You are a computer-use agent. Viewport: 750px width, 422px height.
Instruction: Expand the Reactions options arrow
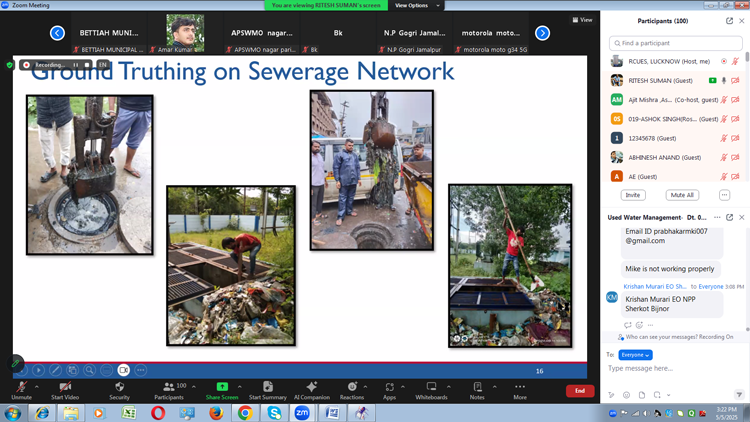[365, 387]
